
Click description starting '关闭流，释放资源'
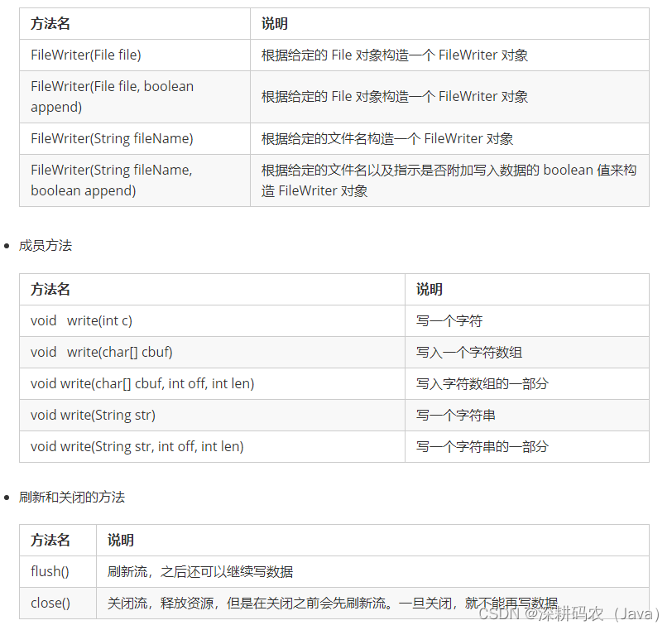tap(333, 603)
